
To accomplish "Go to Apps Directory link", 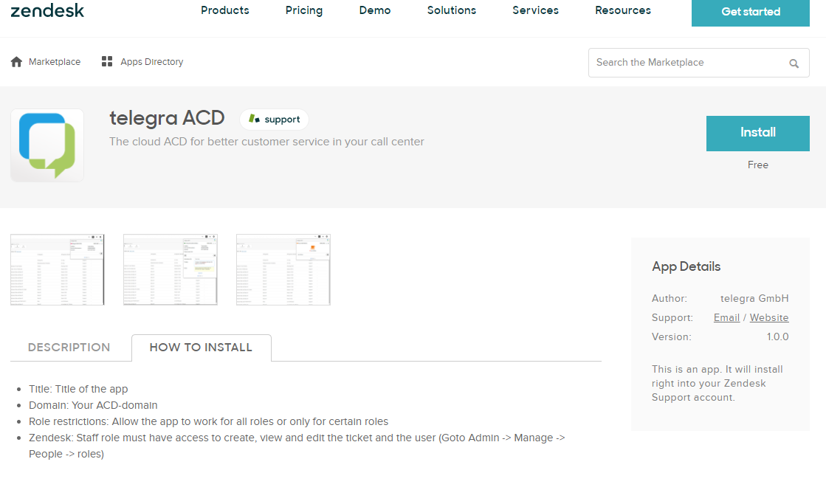I will 152,62.
